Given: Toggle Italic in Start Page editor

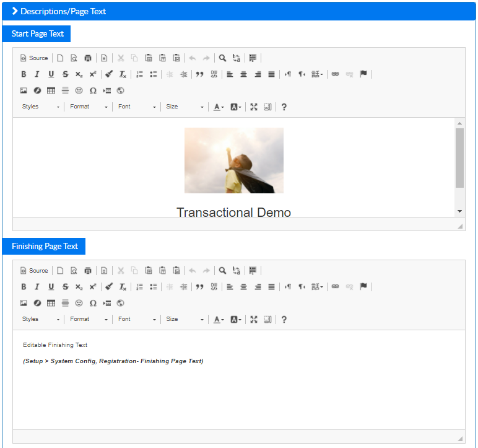Looking at the screenshot, I should 37,74.
